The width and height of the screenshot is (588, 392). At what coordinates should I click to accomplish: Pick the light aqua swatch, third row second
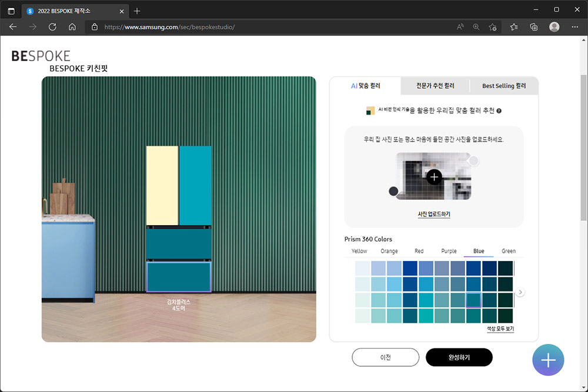point(378,300)
